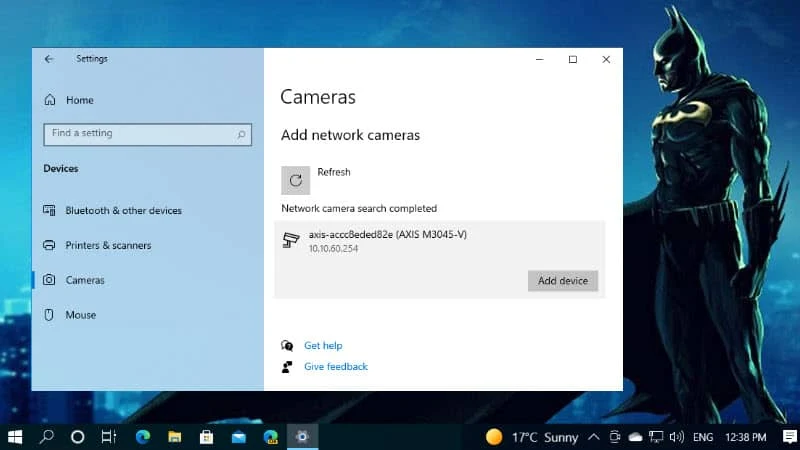This screenshot has width=800, height=450.
Task: Launch Microsoft Edge from the taskbar
Action: click(143, 437)
